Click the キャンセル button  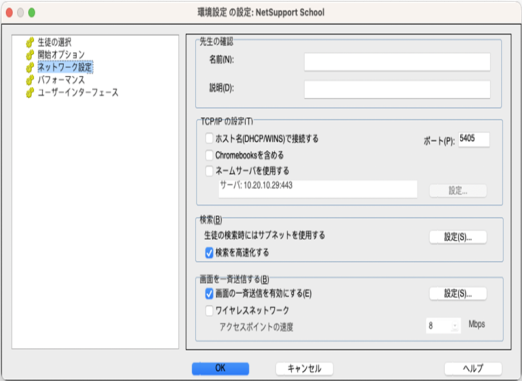(304, 368)
